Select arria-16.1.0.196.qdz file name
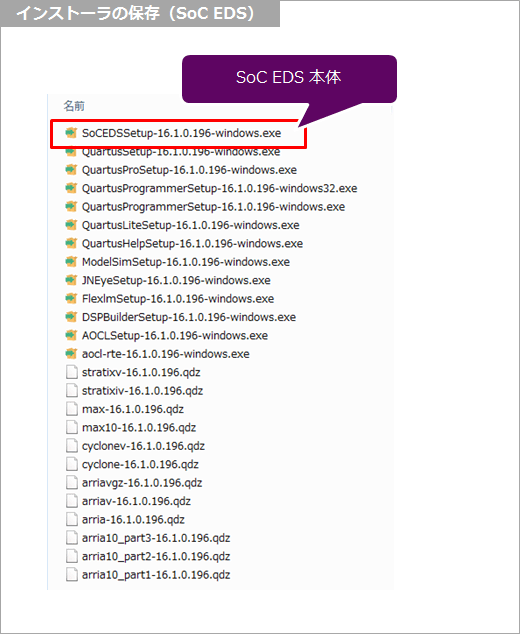Screen dimensions: 520x634 [x=133, y=520]
